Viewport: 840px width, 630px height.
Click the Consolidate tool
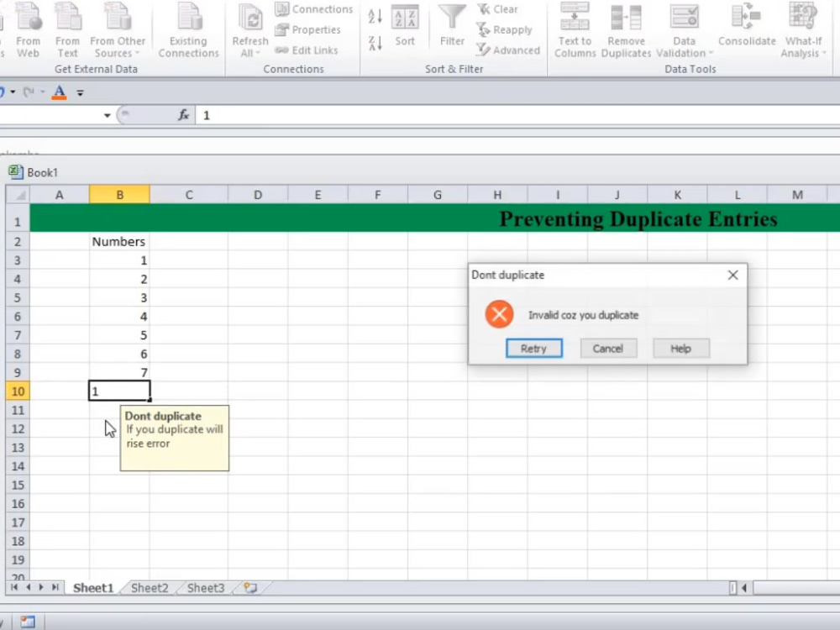coord(747,26)
